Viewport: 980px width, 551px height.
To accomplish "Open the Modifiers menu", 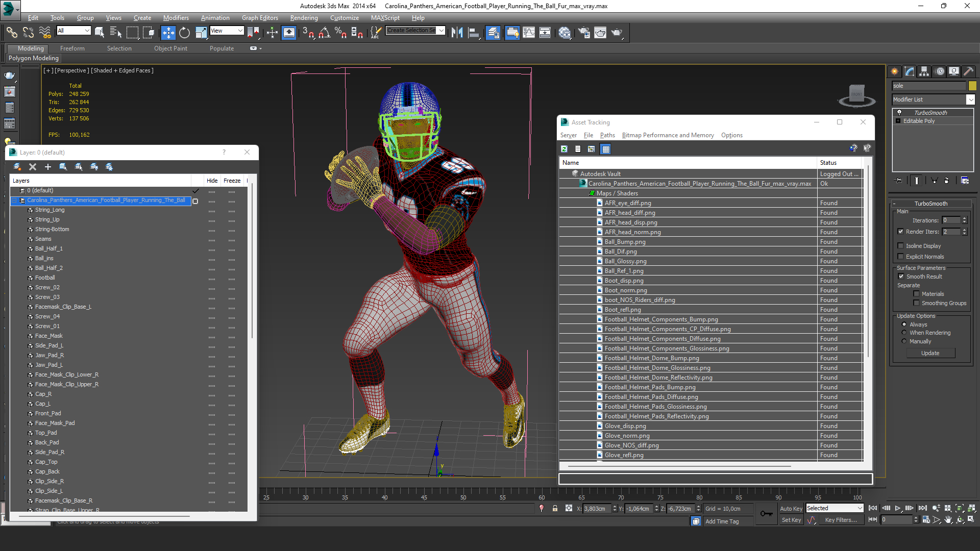I will 176,18.
